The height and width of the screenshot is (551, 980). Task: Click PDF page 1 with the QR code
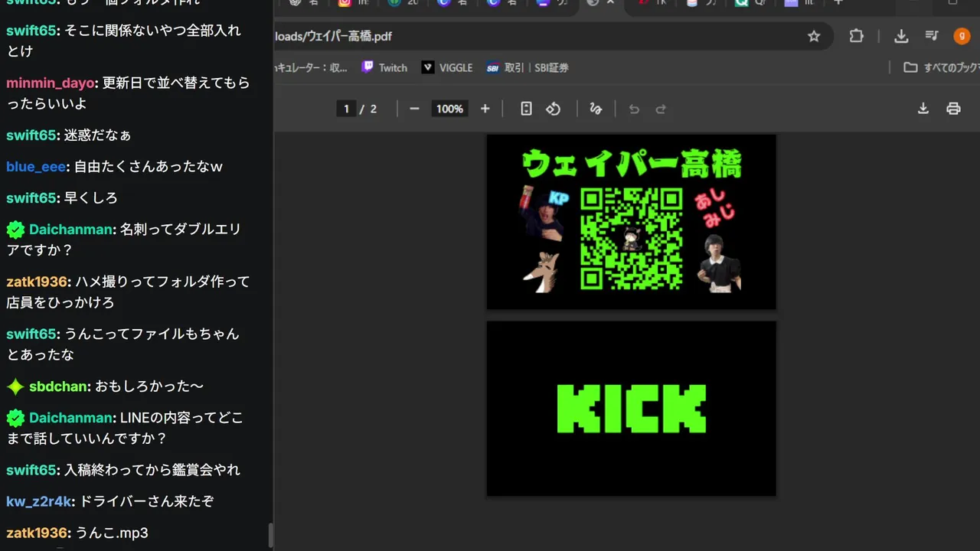tap(632, 222)
